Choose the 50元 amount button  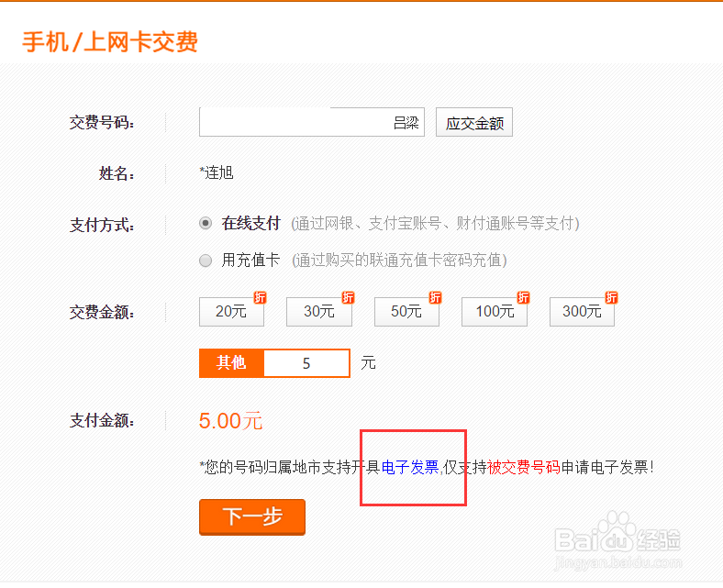(406, 312)
